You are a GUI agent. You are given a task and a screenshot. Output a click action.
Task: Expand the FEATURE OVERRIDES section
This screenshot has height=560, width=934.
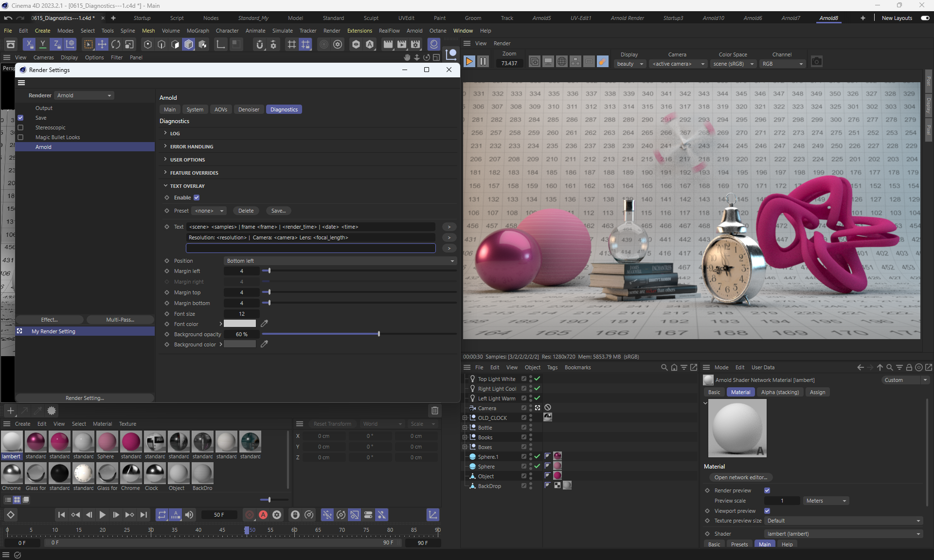[x=194, y=173]
